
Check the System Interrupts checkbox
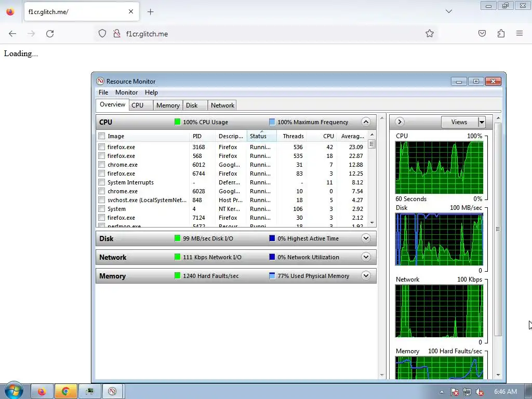(101, 182)
